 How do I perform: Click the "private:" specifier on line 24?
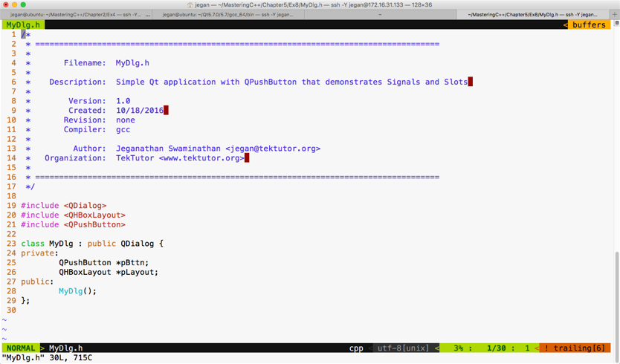[x=39, y=253]
